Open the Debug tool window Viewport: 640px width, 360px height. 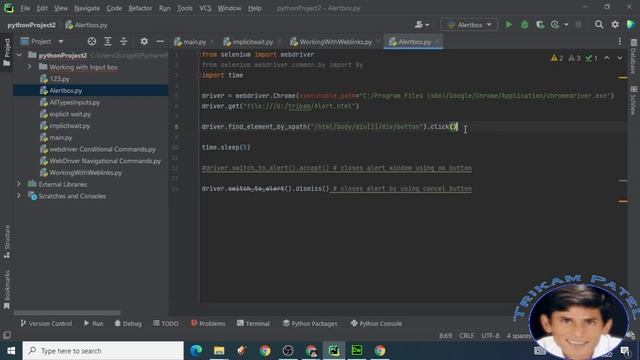128,324
